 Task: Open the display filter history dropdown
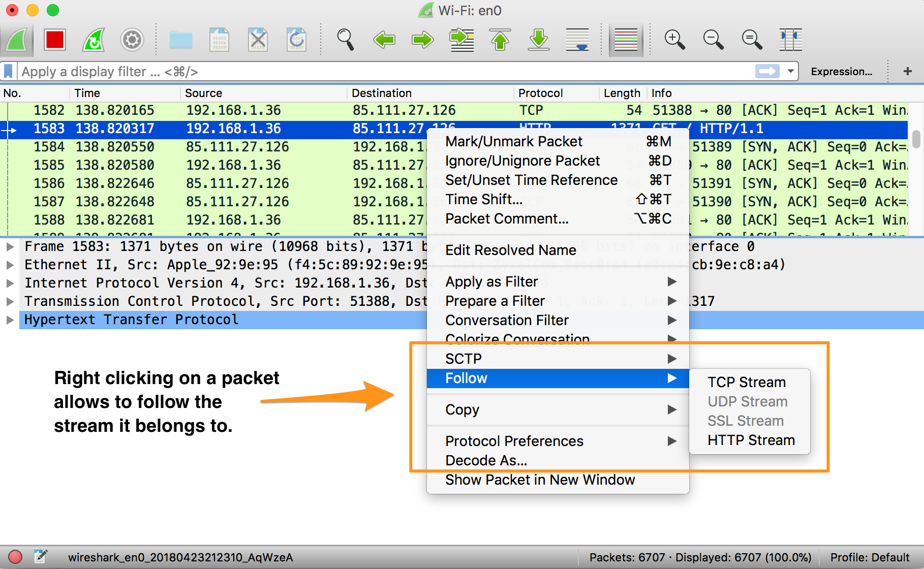790,71
